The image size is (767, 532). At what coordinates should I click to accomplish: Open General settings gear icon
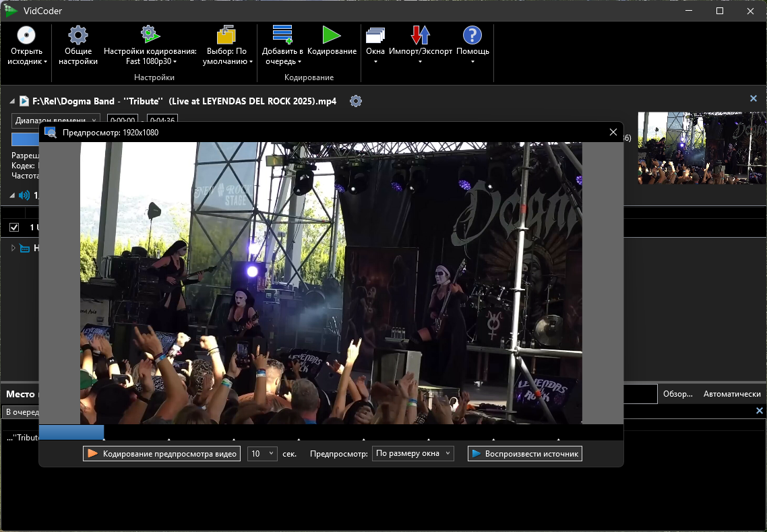point(78,35)
